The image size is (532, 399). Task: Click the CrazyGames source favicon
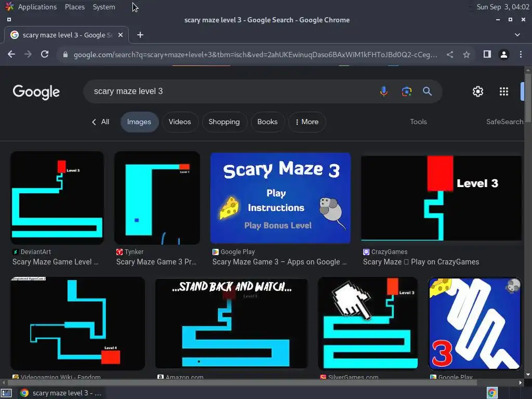click(366, 252)
